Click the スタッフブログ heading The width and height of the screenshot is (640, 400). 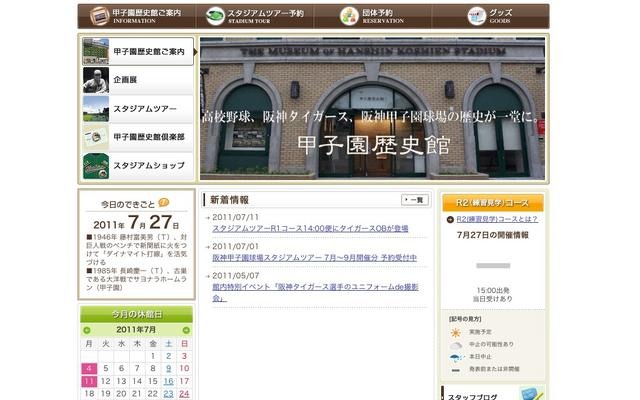click(472, 396)
